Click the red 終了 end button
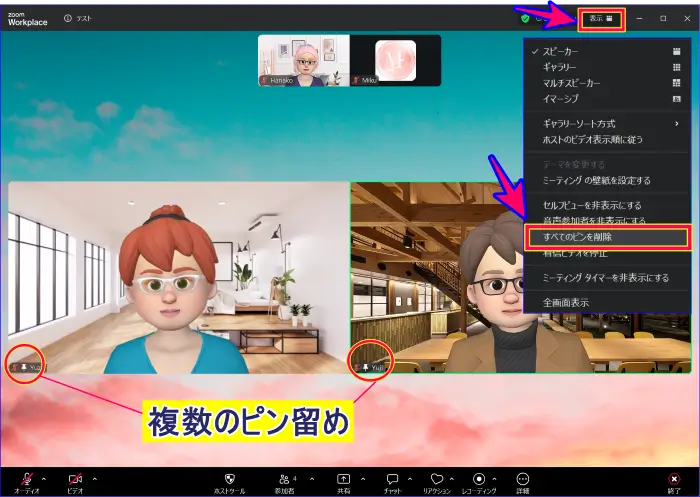Image resolution: width=700 pixels, height=497 pixels. [x=674, y=480]
